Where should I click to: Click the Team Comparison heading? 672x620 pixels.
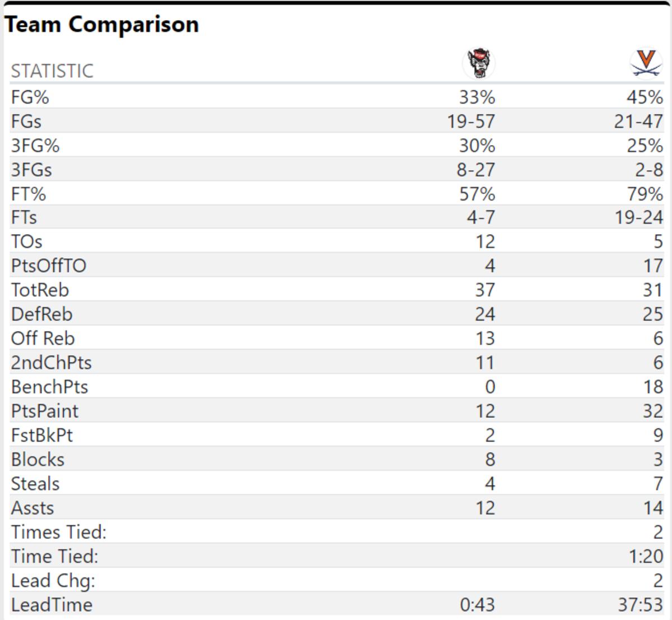click(x=101, y=25)
